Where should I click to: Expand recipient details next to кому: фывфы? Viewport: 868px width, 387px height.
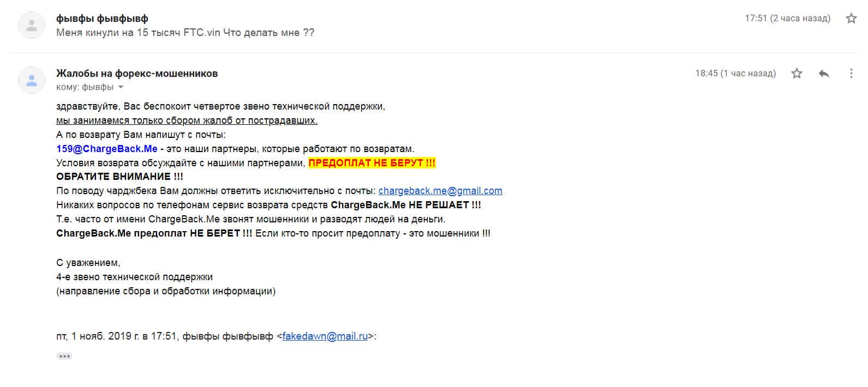(121, 87)
